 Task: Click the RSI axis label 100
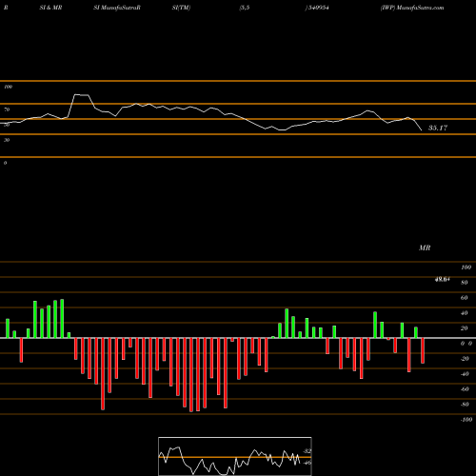pyautogui.click(x=8, y=87)
